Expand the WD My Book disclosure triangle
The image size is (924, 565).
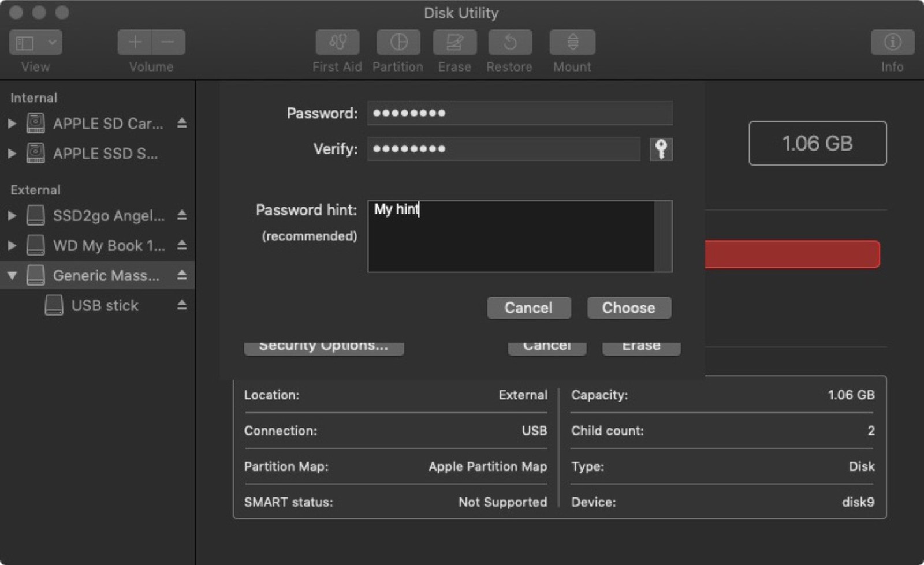pos(10,246)
